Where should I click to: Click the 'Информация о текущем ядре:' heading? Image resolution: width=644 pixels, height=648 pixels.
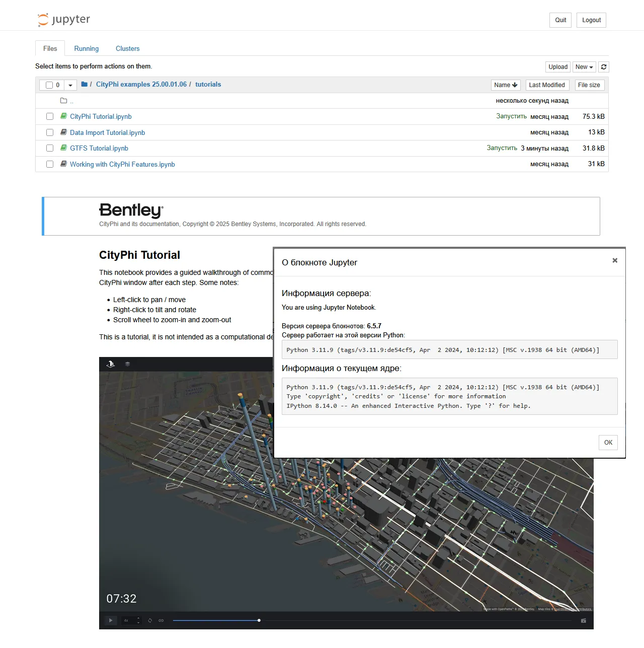click(342, 368)
